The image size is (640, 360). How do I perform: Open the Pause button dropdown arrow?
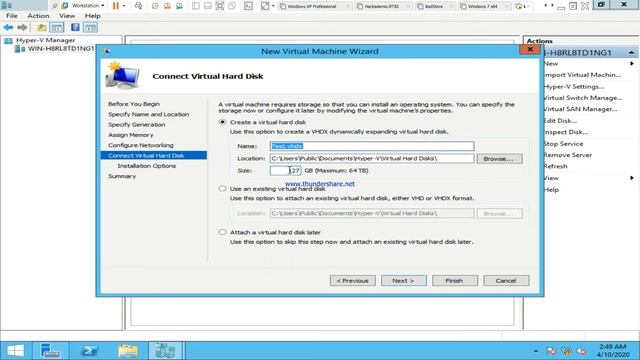pos(124,6)
